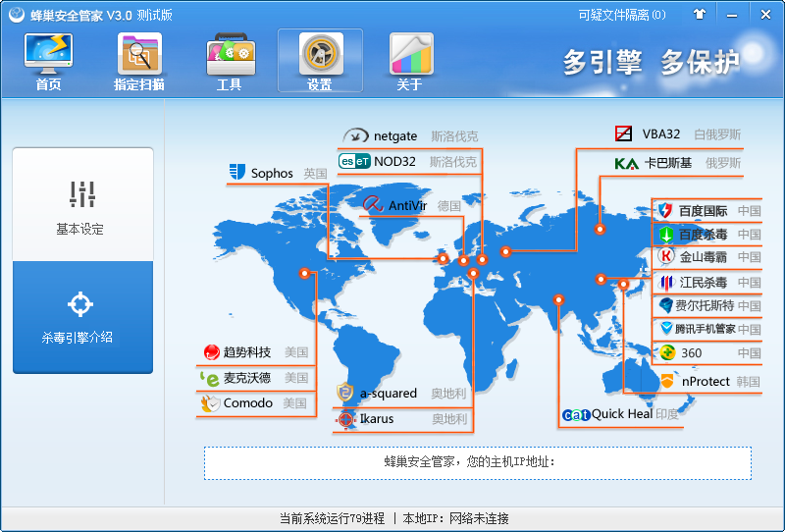The width and height of the screenshot is (785, 532).
Task: Click the Ikarus crosshair icon
Action: [x=346, y=419]
